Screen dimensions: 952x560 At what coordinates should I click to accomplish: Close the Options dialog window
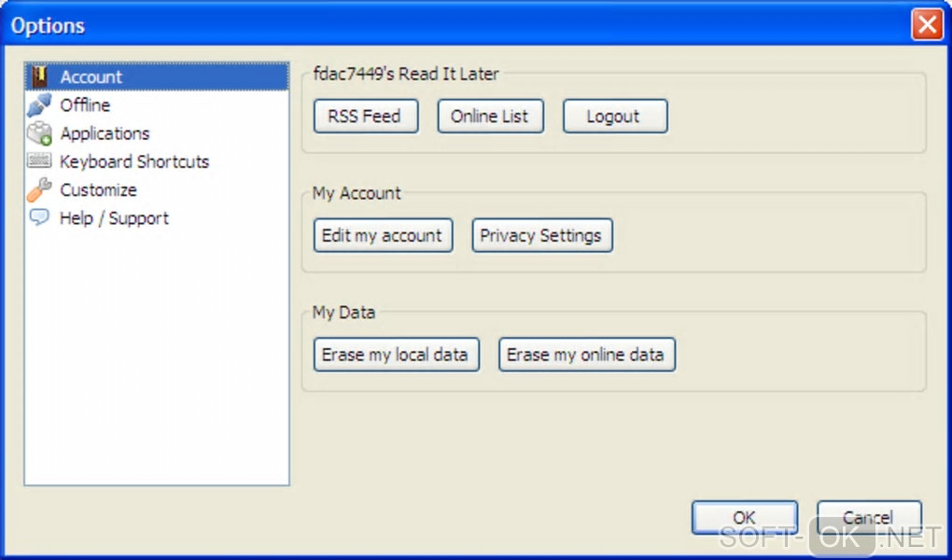click(927, 25)
